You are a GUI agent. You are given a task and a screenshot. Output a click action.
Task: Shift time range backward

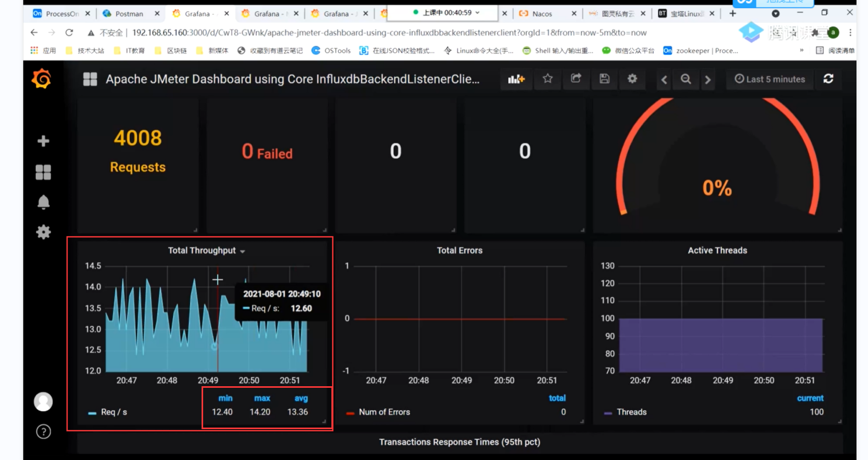(664, 80)
